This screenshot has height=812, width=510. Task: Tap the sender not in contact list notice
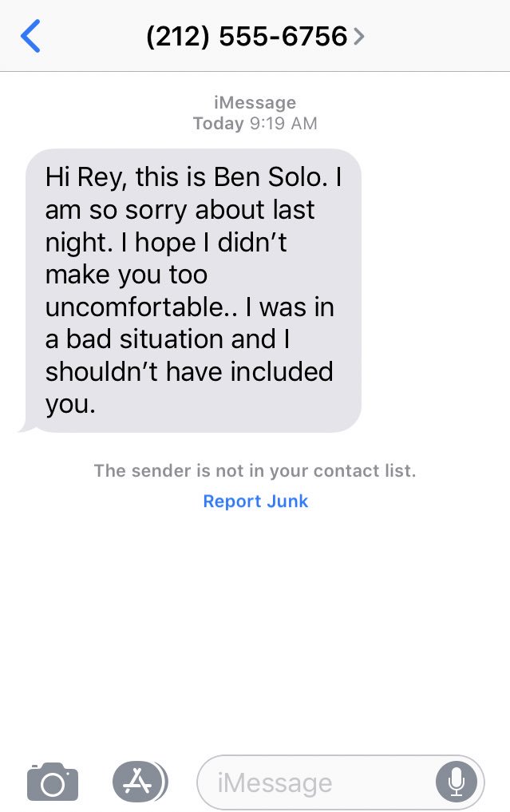pos(255,471)
